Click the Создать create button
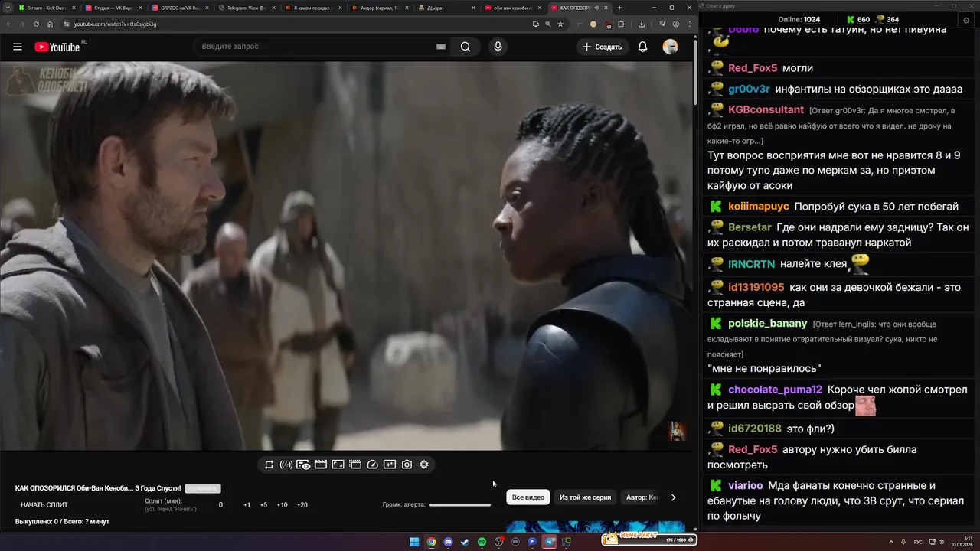 602,47
